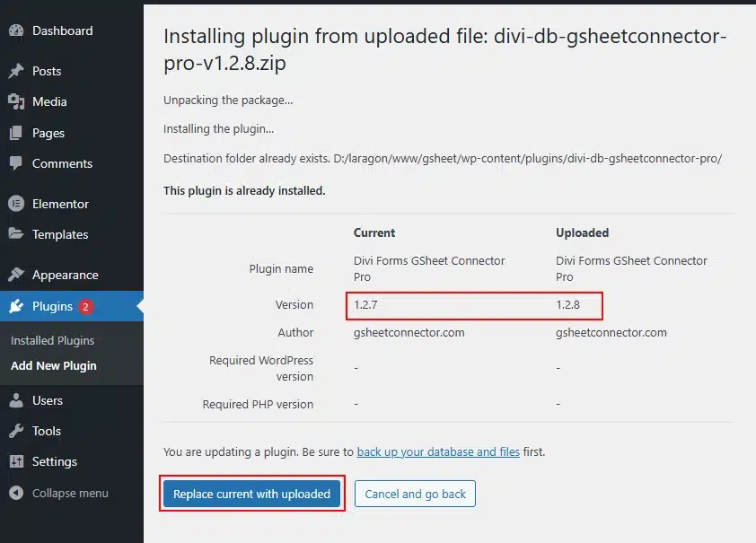
Task: Open the Plugins menu item
Action: click(52, 306)
